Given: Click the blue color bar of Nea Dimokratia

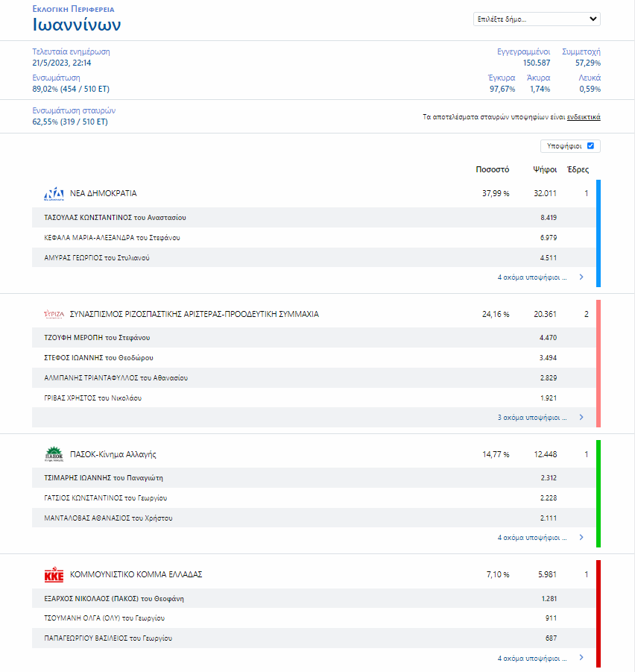Looking at the screenshot, I should click(598, 233).
